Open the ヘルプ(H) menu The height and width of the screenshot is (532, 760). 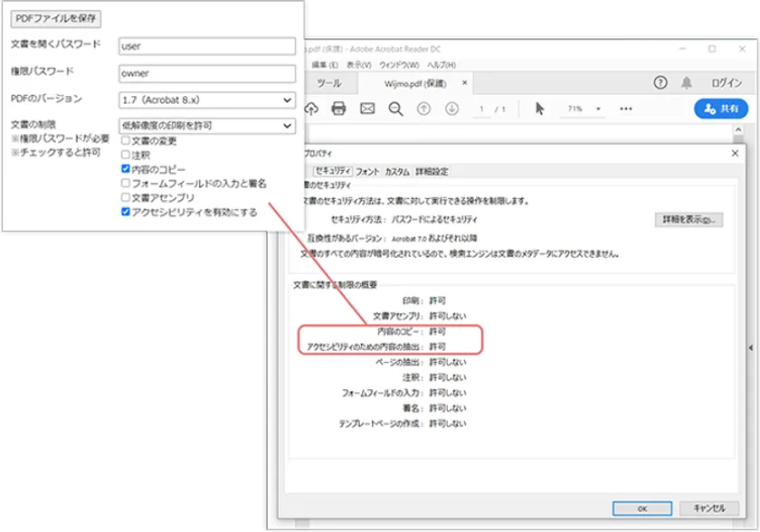pyautogui.click(x=442, y=65)
